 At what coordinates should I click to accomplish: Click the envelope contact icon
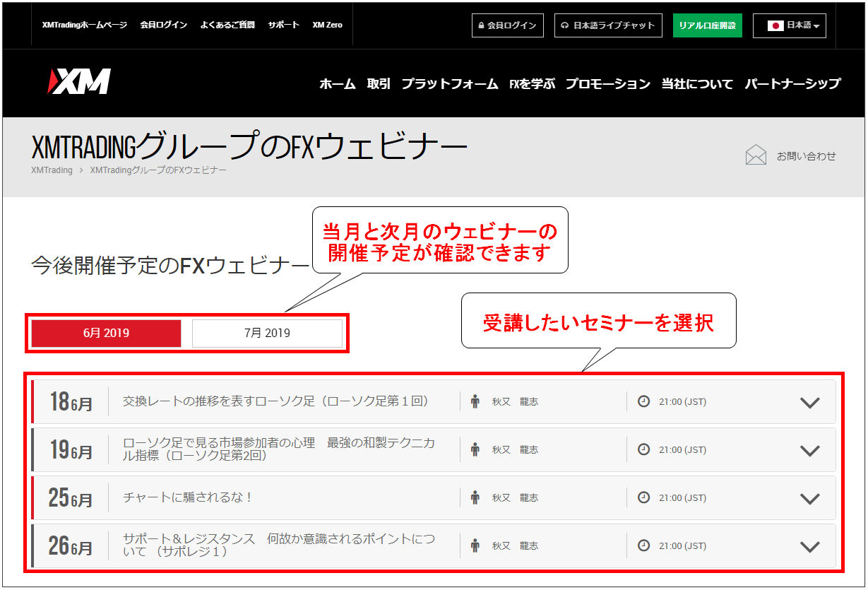[x=756, y=155]
